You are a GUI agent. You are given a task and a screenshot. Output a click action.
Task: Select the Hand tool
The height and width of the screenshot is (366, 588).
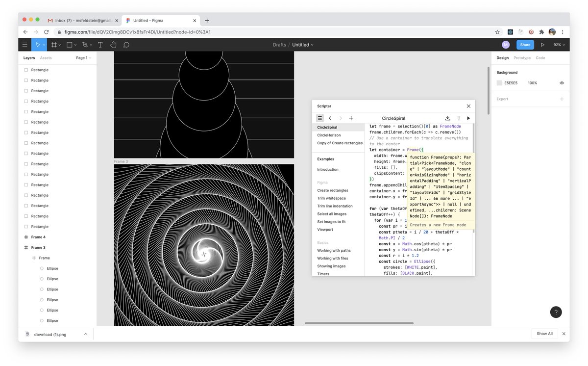(x=113, y=45)
